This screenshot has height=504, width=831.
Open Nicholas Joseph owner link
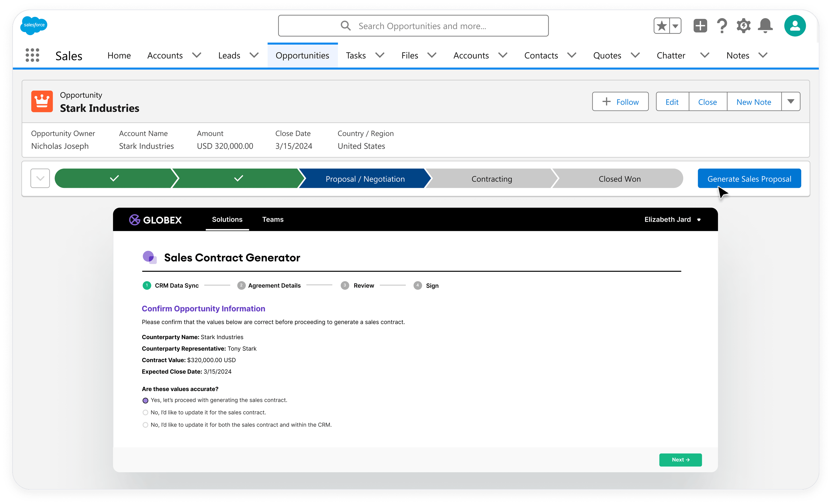coord(60,146)
